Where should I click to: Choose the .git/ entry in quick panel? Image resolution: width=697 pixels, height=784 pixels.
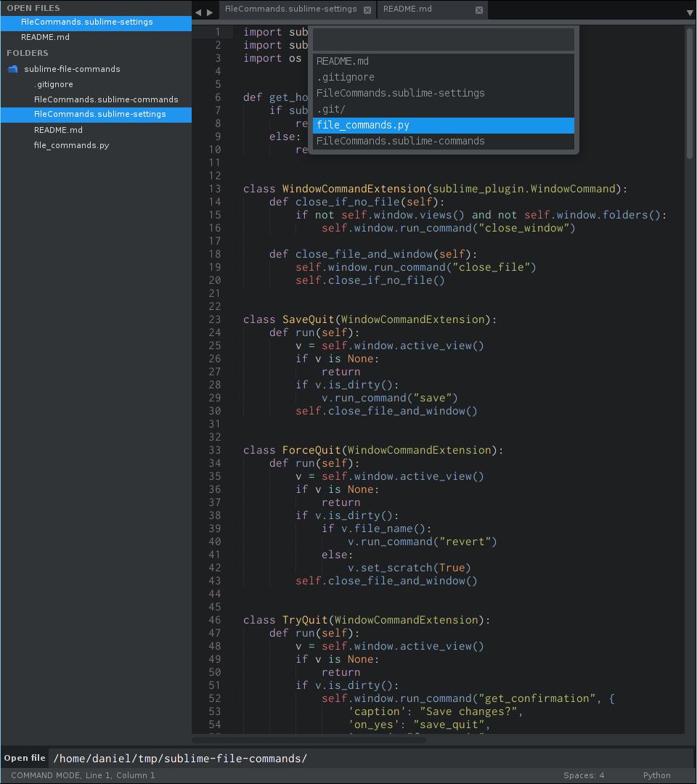444,109
